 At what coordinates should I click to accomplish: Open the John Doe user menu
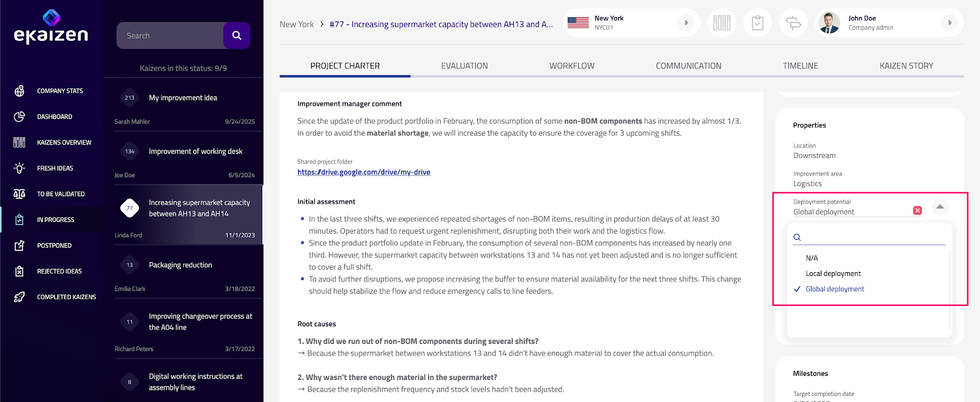coord(949,23)
